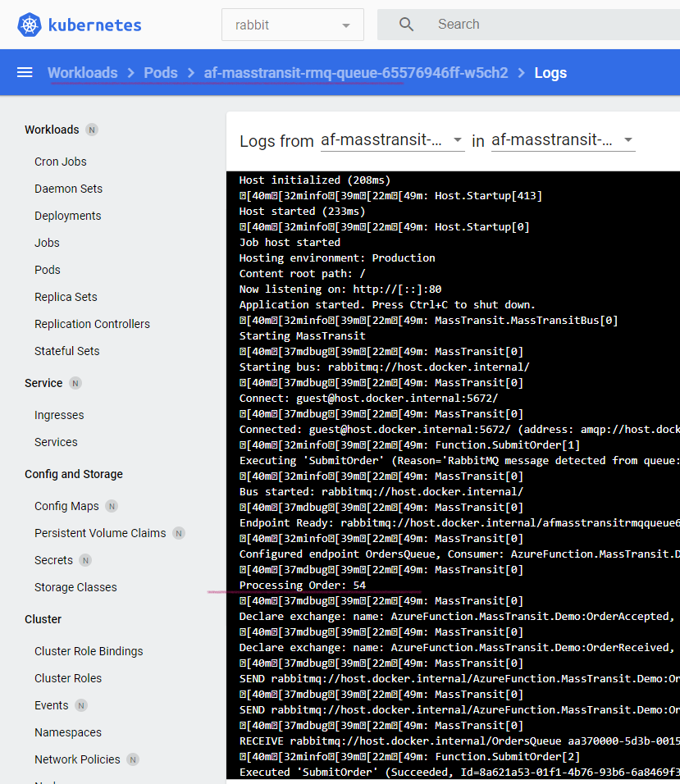Click log line 'RECEIVE rabbitmq://host.docker.internal/OrdersQueue'
Screen dimensions: 680x784
tap(459, 741)
